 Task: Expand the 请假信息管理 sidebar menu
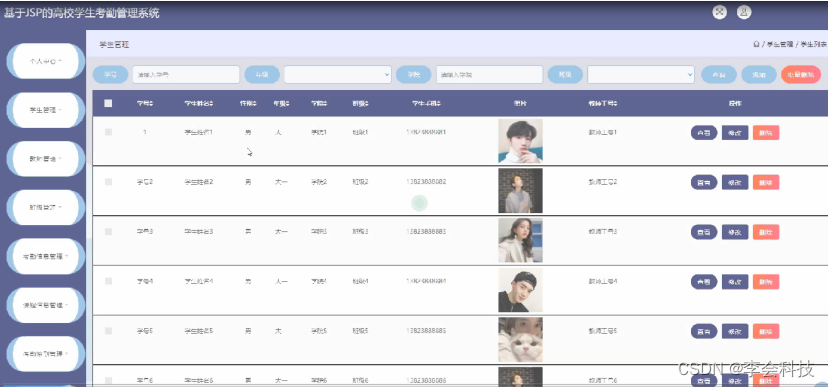click(46, 305)
